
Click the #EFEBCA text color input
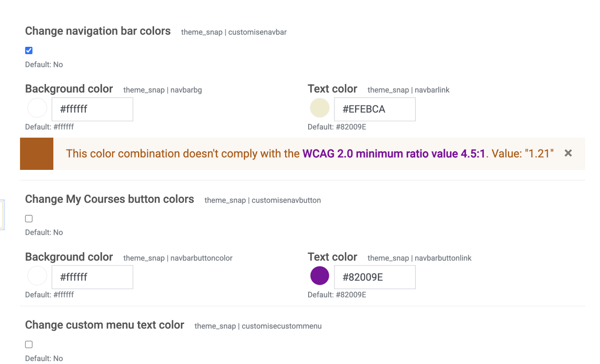(x=375, y=109)
